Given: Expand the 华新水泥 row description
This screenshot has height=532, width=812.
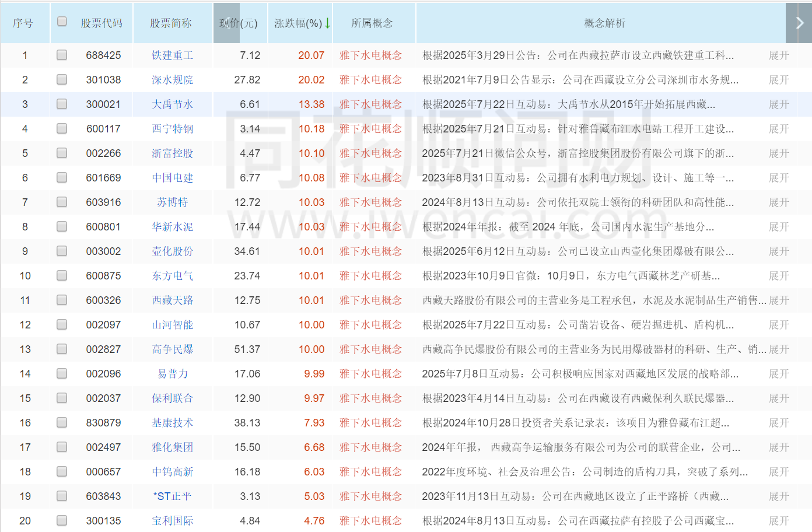Looking at the screenshot, I should pos(779,227).
